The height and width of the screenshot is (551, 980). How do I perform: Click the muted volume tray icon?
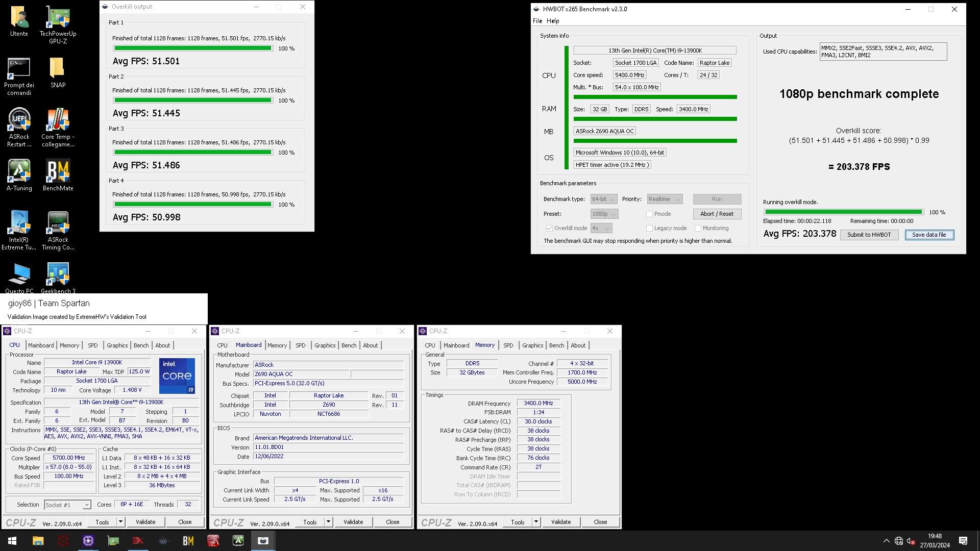point(911,541)
